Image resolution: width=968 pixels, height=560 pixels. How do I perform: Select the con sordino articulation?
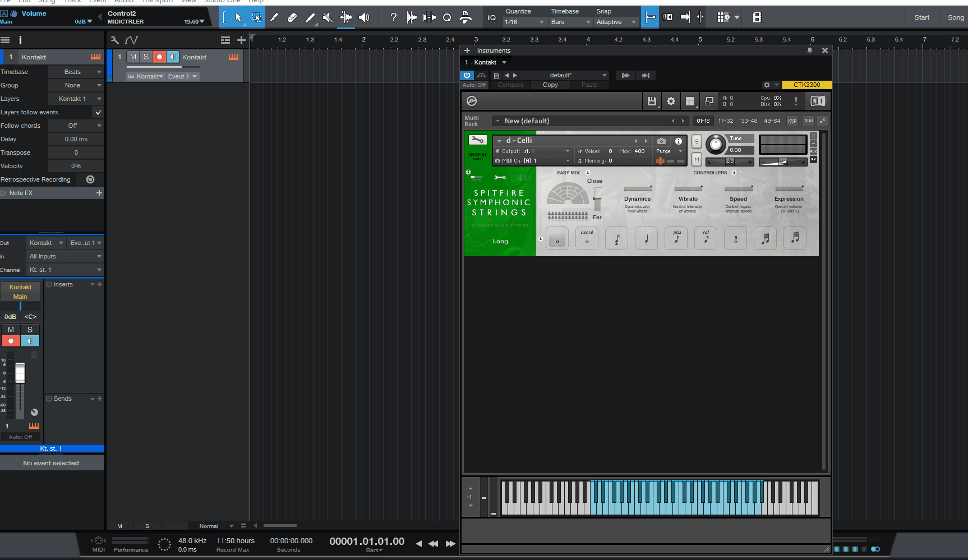click(x=587, y=238)
